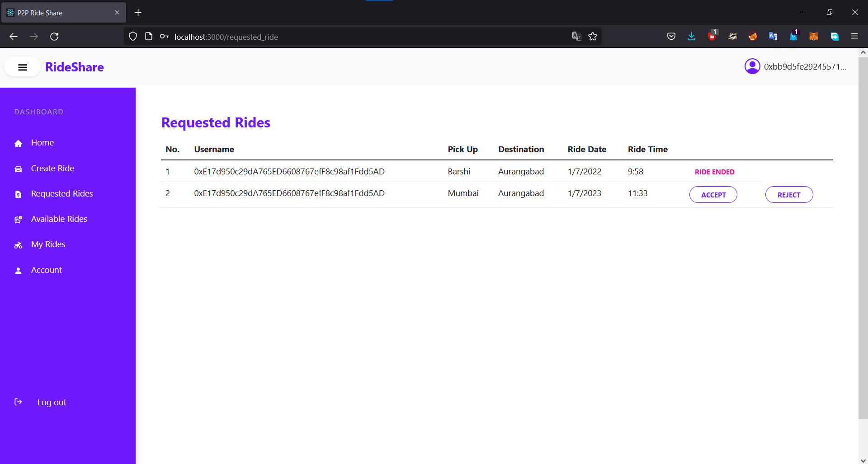Click the home icon in the sidebar
Image resolution: width=868 pixels, height=464 pixels.
coord(18,143)
